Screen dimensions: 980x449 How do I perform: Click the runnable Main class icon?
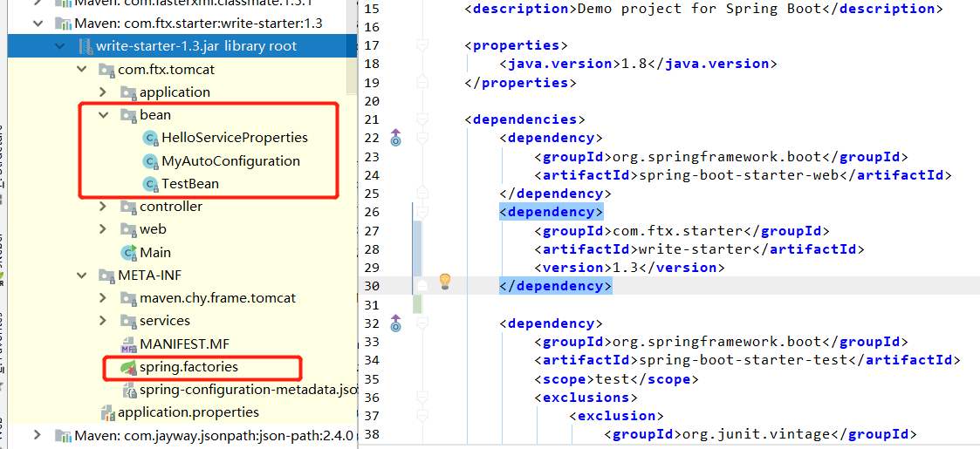coord(129,252)
